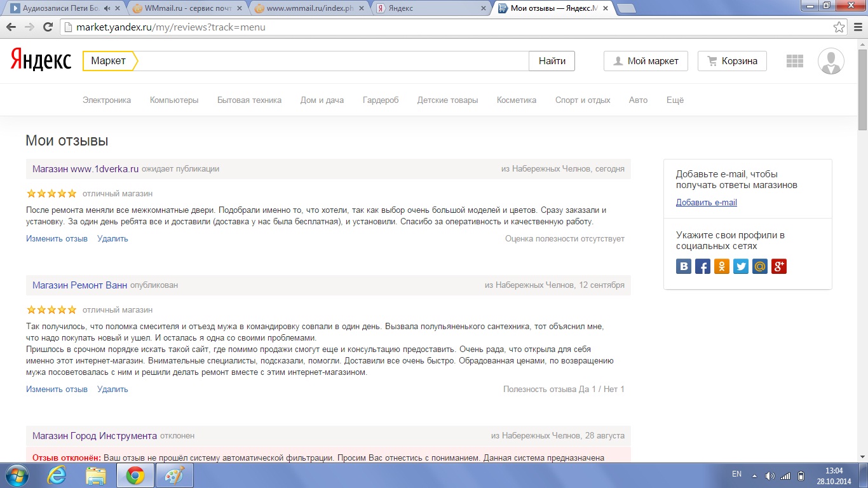
Task: Switch to the Аудиозаписи Пети browser tab
Action: [62, 8]
